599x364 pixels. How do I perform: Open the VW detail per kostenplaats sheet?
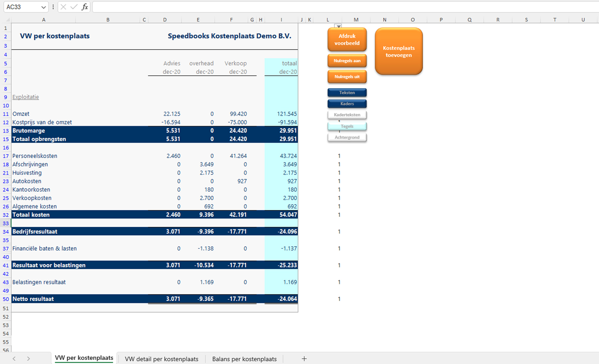161,359
